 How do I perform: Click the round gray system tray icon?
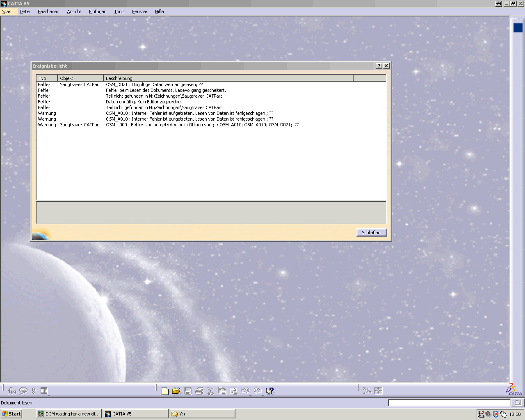(x=488, y=414)
